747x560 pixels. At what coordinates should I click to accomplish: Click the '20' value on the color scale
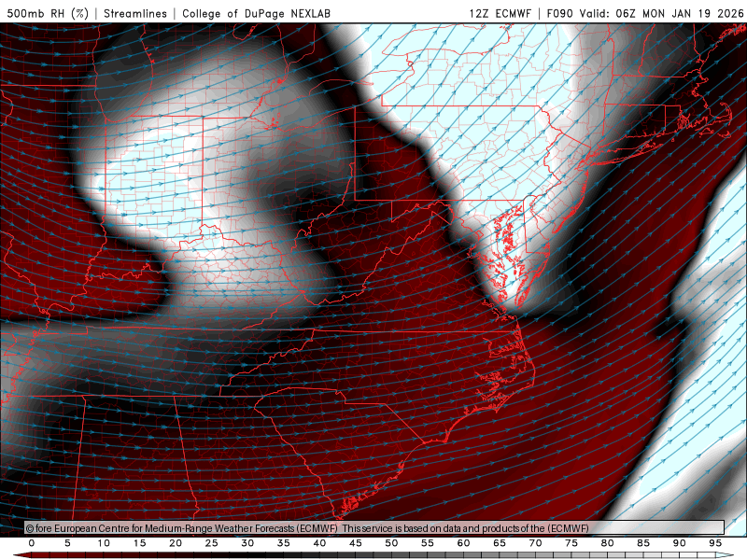(x=176, y=543)
